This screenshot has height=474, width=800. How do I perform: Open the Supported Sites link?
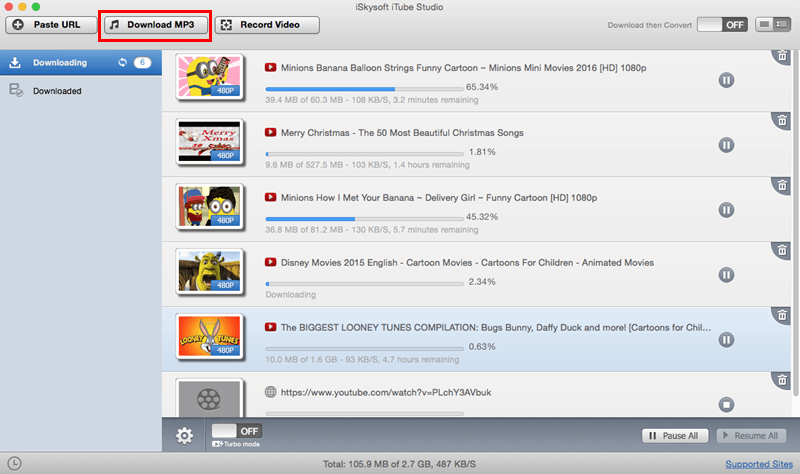click(x=759, y=464)
